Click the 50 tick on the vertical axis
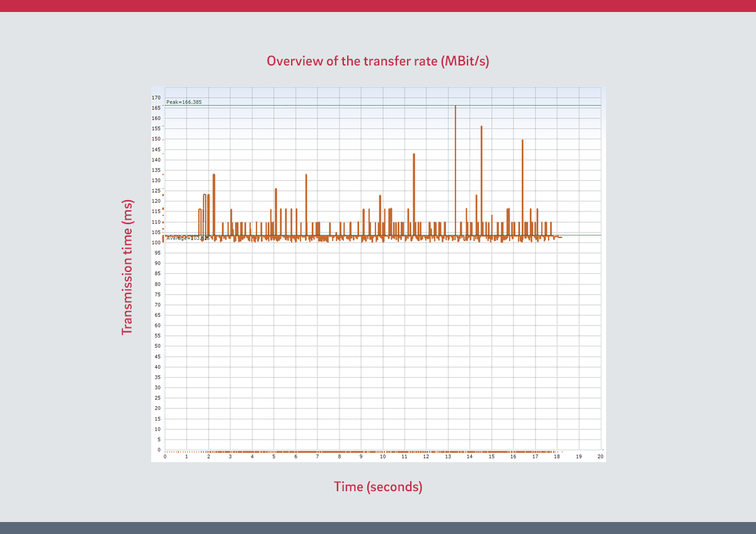 point(156,346)
